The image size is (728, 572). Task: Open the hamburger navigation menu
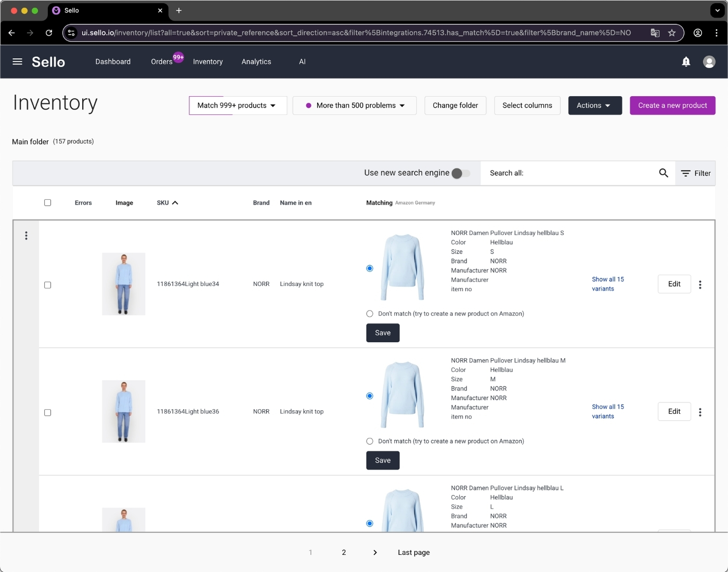click(17, 61)
